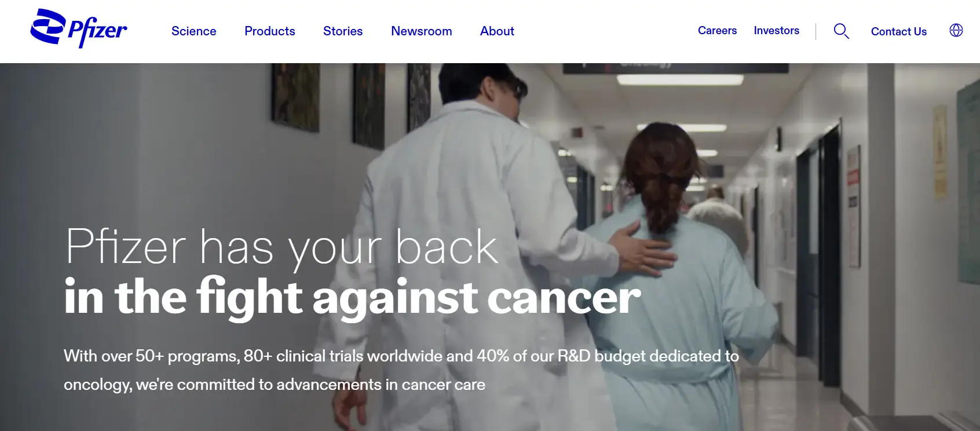This screenshot has height=431, width=980.
Task: Open the Science menu
Action: [x=193, y=31]
